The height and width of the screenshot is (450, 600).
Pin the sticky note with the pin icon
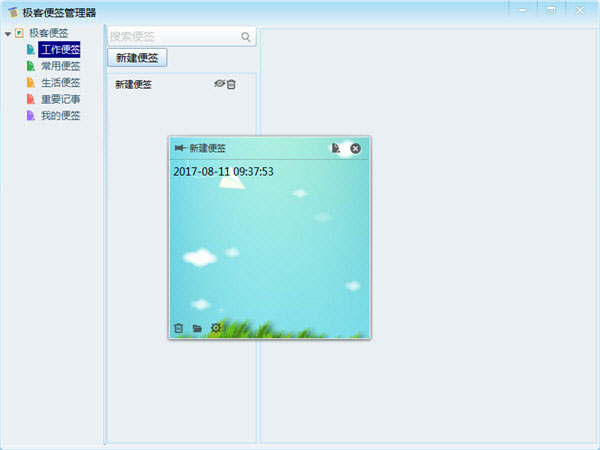[x=180, y=148]
